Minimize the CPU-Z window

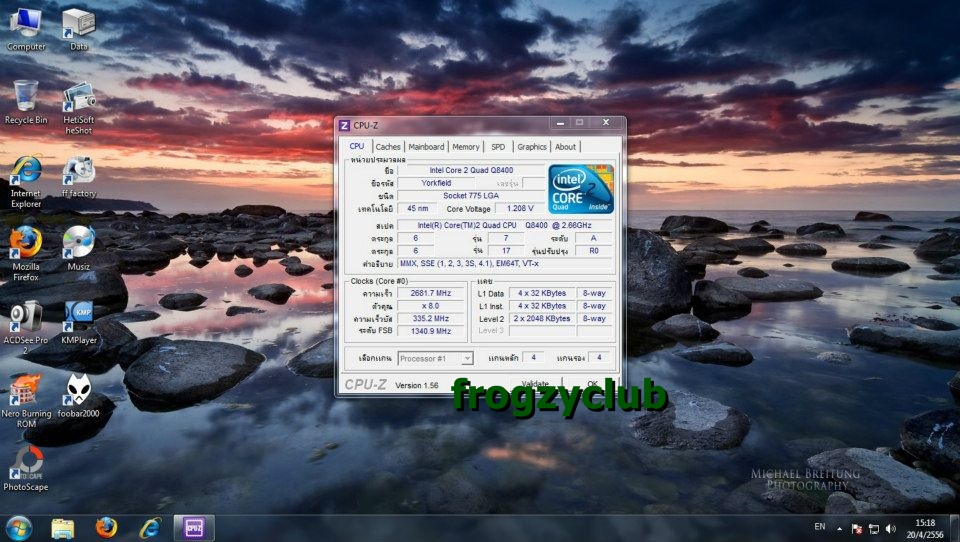(560, 123)
